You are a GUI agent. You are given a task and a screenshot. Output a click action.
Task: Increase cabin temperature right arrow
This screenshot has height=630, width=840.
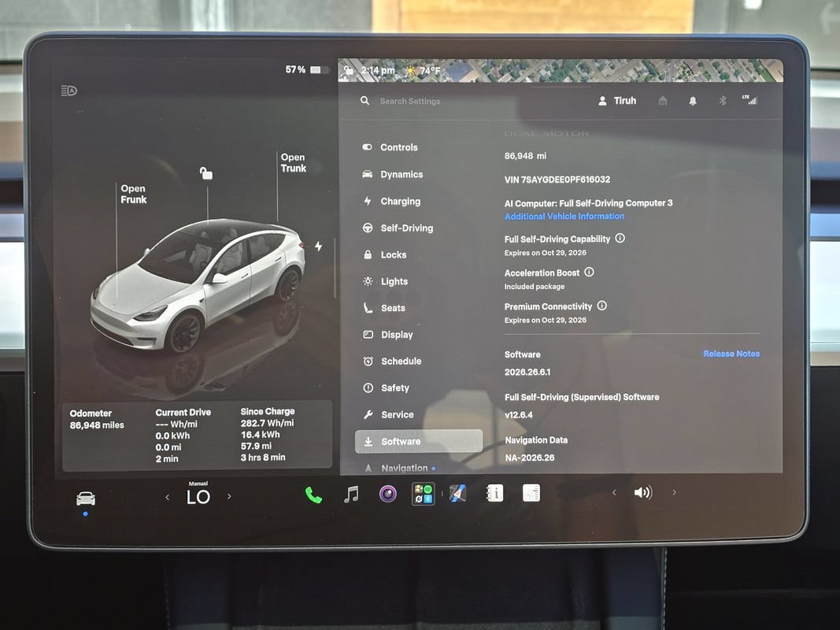coord(229,497)
